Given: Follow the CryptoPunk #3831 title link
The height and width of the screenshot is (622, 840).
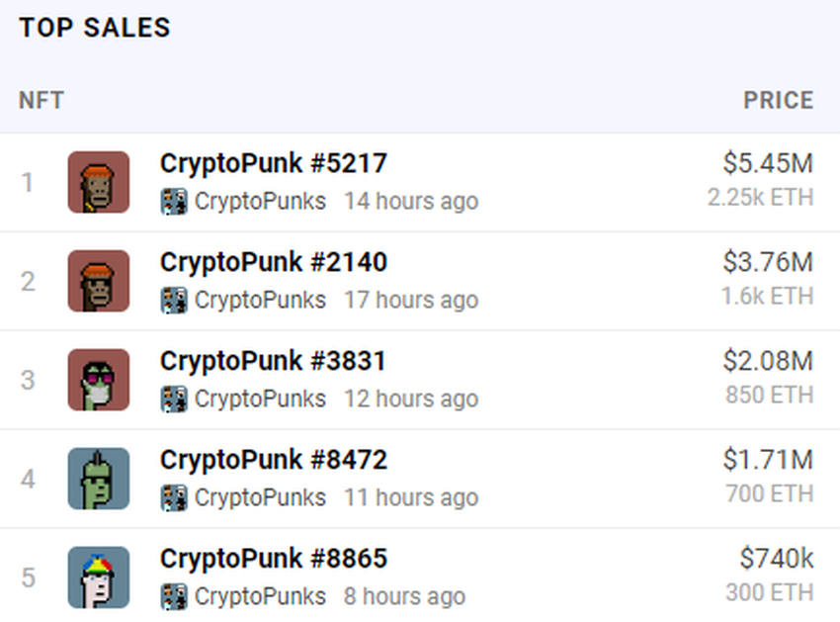Looking at the screenshot, I should coord(273,361).
